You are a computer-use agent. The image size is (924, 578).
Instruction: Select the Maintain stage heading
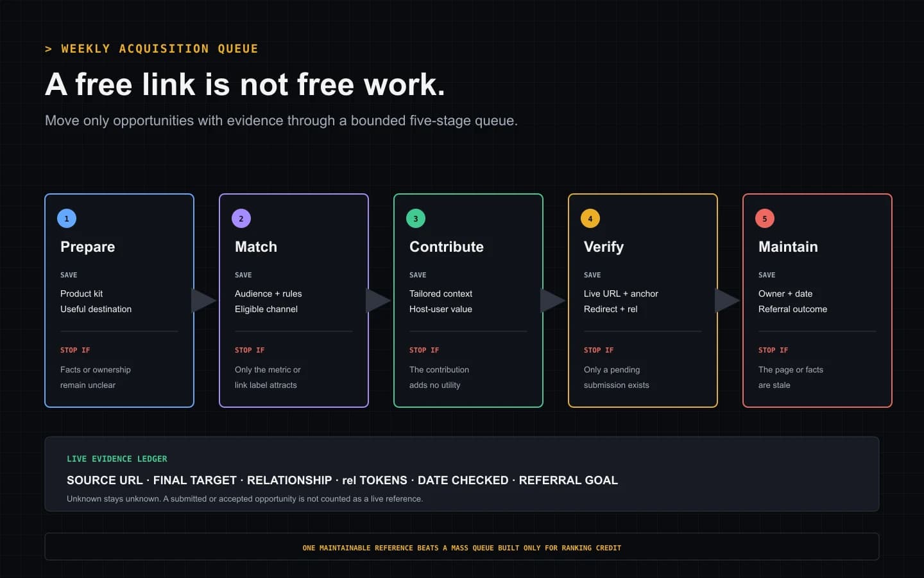[788, 247]
